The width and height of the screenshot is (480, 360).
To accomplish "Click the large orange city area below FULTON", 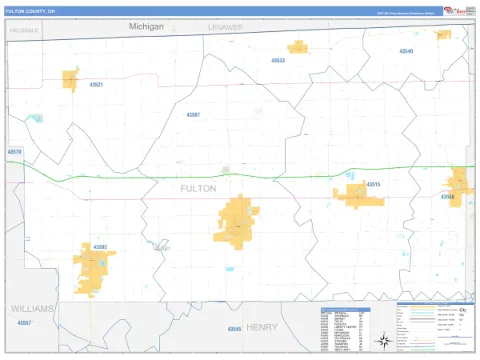I will tap(237, 223).
